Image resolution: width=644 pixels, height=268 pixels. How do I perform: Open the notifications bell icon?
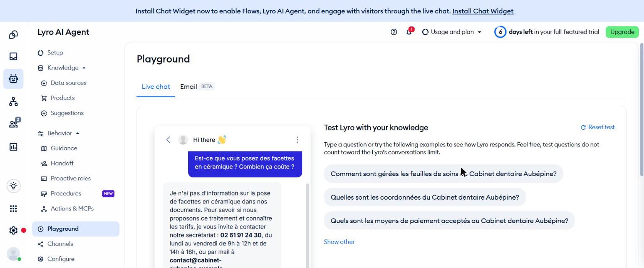(x=409, y=32)
